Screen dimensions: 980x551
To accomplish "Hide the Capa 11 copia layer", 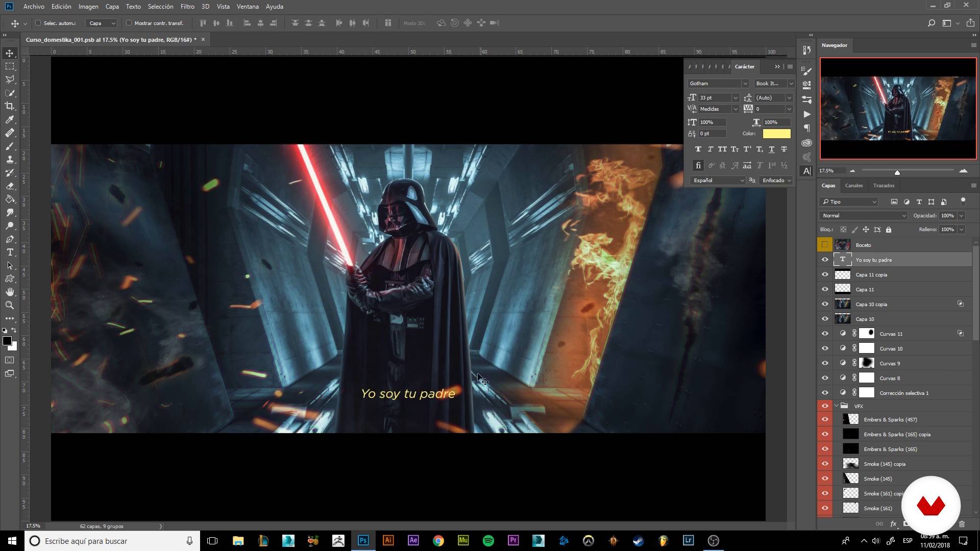I will click(x=825, y=274).
